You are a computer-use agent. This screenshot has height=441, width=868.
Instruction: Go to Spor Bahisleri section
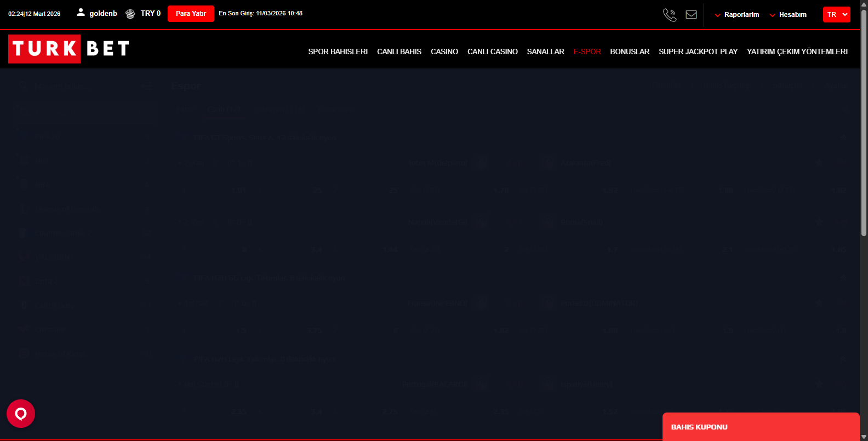[338, 51]
